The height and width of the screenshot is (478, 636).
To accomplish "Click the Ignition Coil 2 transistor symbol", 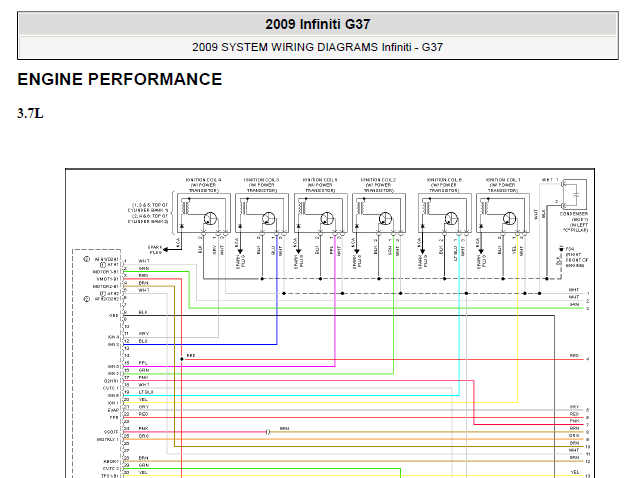I will pos(385,219).
